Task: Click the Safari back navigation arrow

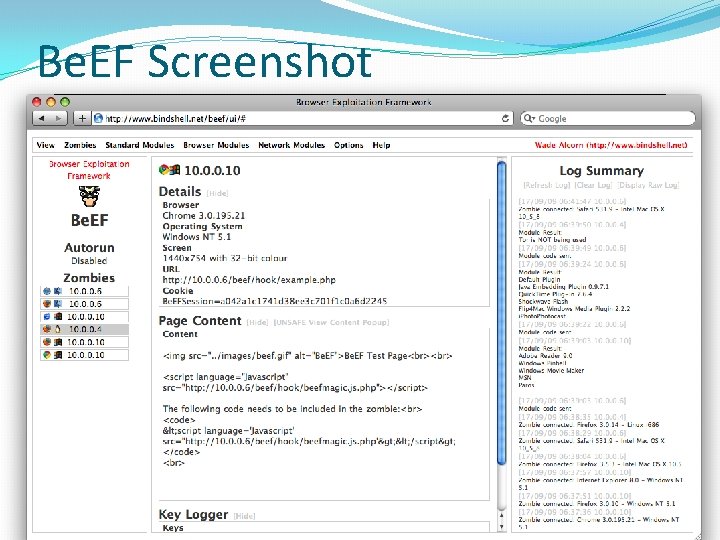Action: point(42,118)
